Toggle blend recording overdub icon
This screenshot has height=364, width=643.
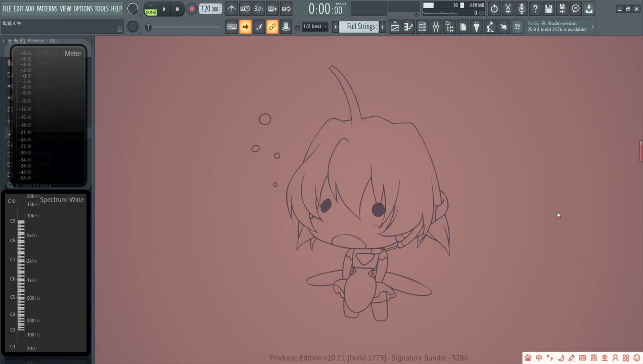point(272,9)
